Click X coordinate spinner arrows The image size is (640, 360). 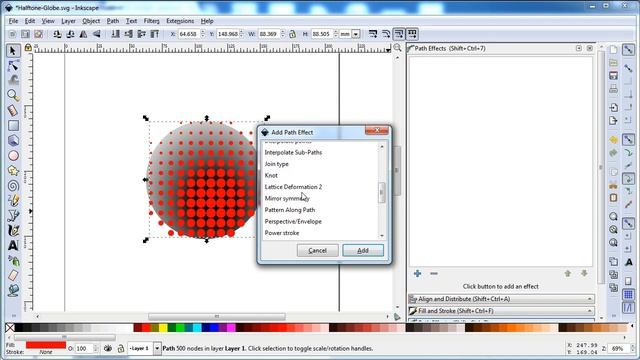coord(203,34)
